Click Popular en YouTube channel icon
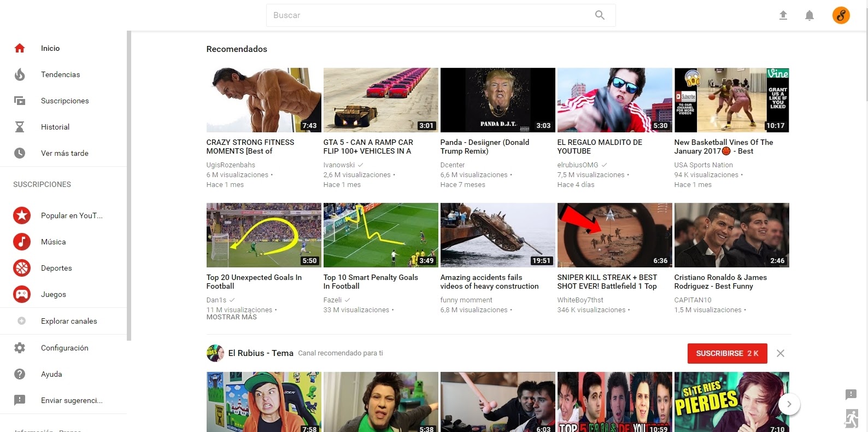868x432 pixels. click(22, 215)
